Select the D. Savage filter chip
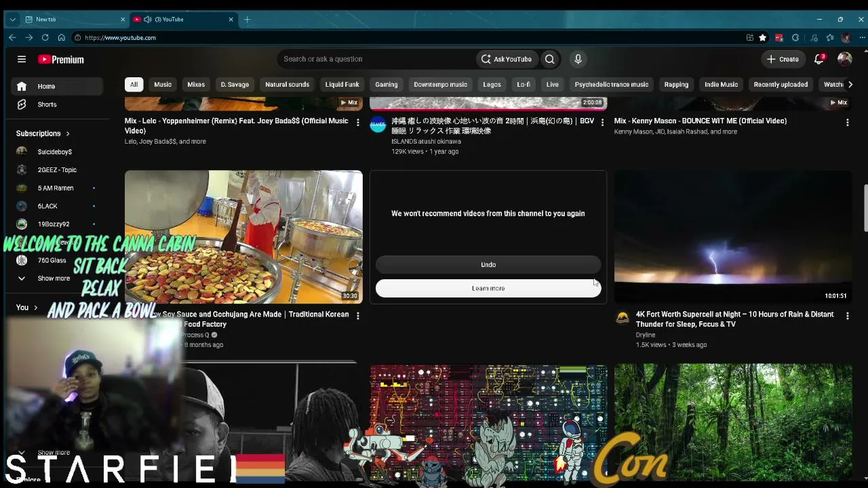The image size is (868, 488). [235, 85]
